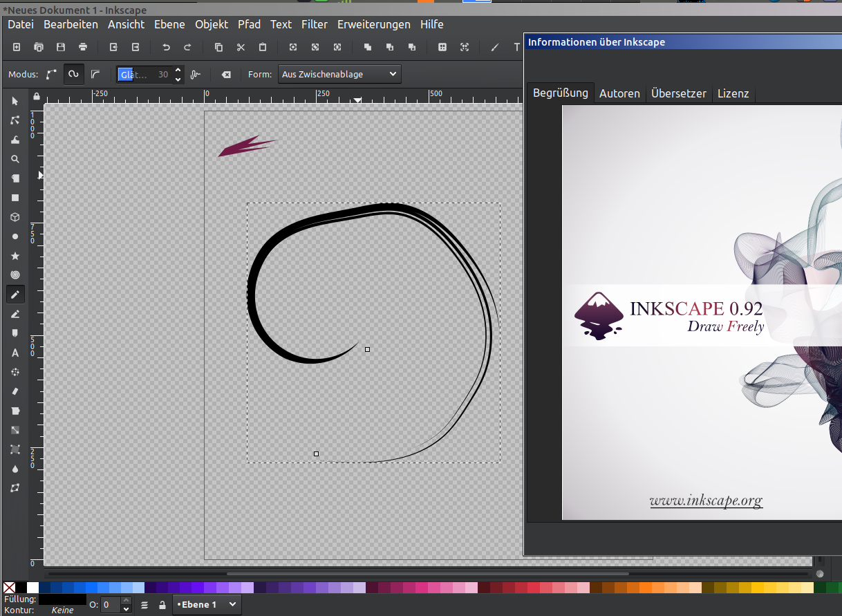Click the Undo arrow icon
The width and height of the screenshot is (842, 616).
point(166,48)
